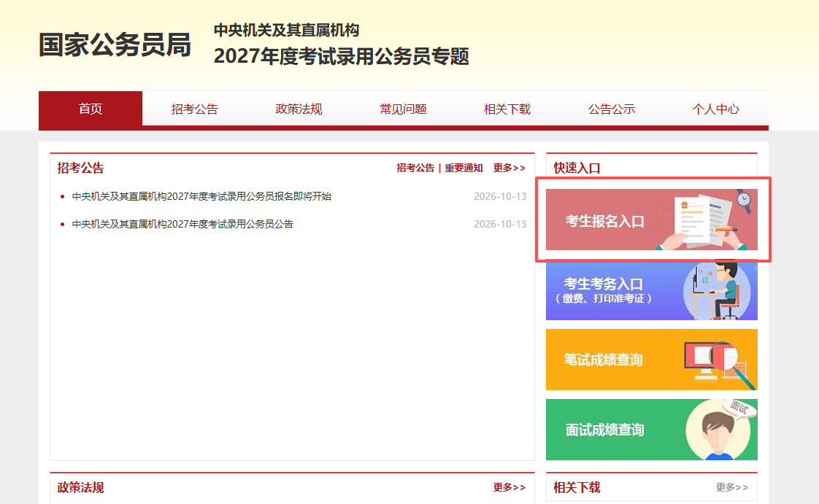This screenshot has height=504, width=819.
Task: Go to 个人中心 in navigation bar
Action: tap(715, 109)
